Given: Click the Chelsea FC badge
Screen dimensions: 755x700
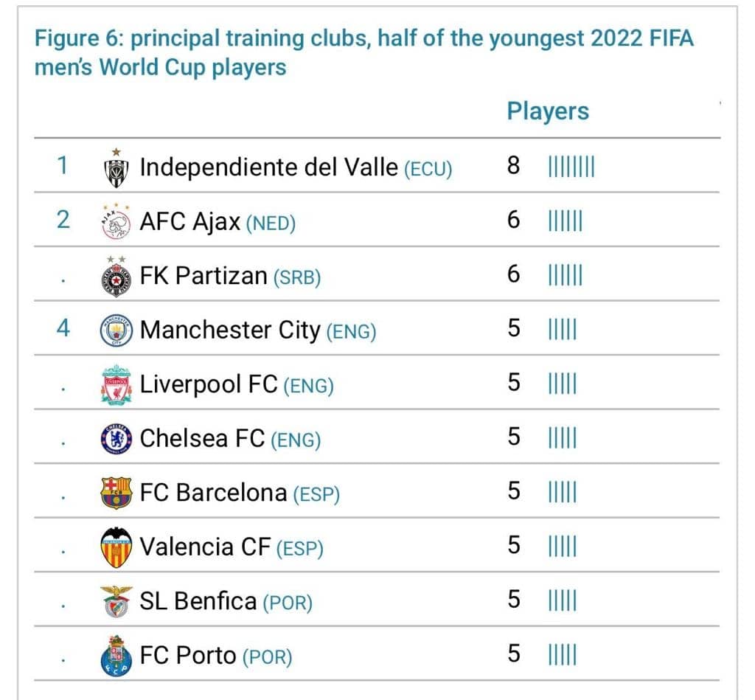Looking at the screenshot, I should (x=116, y=439).
